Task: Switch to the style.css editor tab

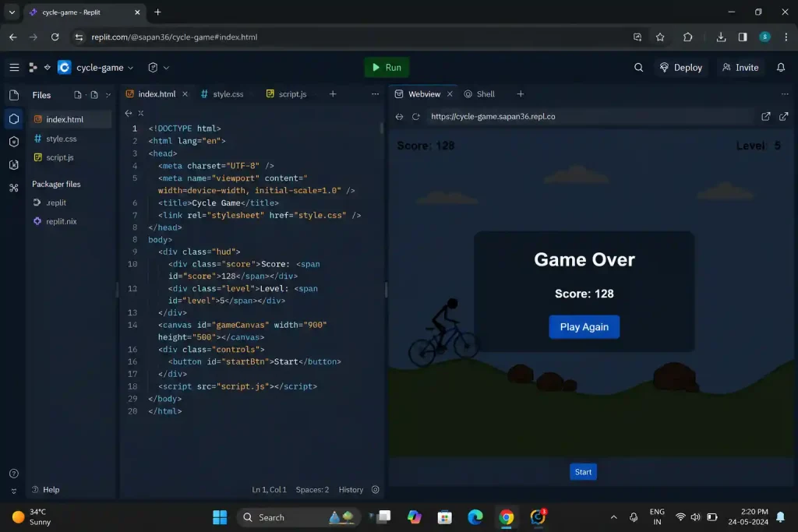Action: (222, 94)
